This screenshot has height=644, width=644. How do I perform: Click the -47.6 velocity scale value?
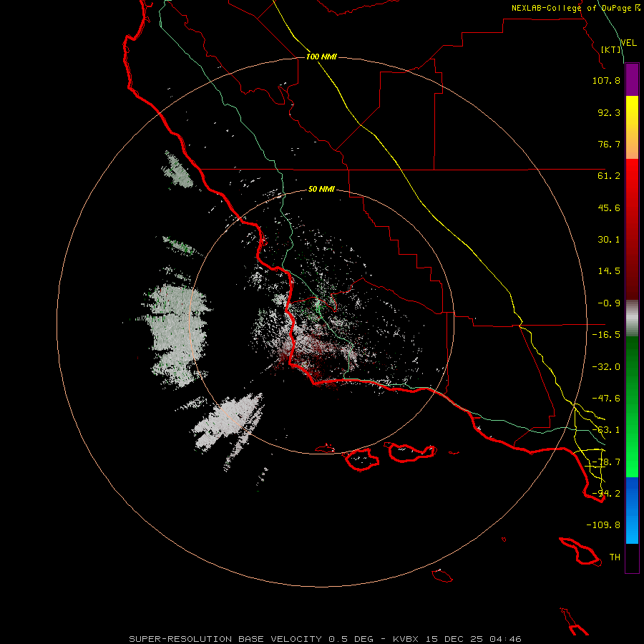(x=606, y=399)
